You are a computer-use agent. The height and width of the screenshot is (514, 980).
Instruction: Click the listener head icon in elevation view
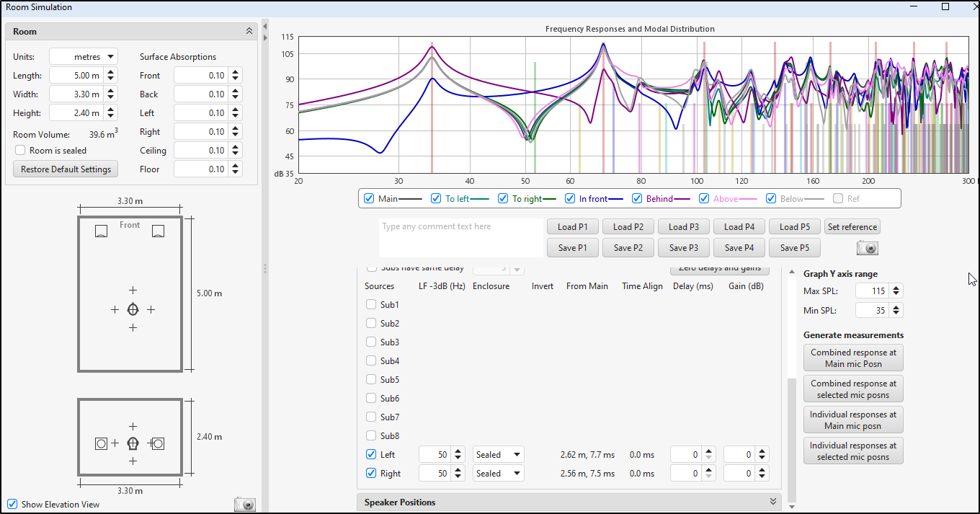click(133, 443)
